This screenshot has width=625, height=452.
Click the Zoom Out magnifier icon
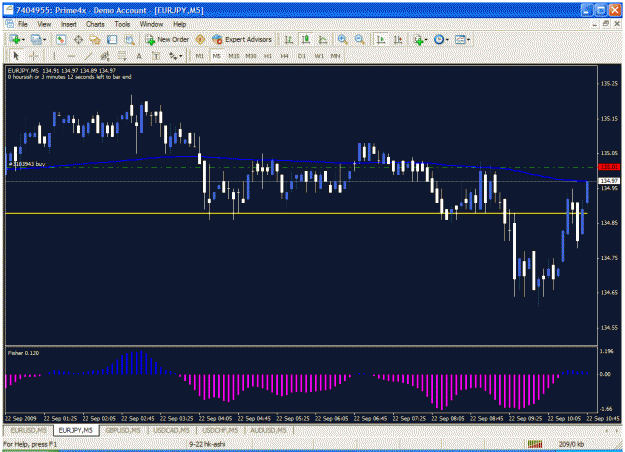(360, 39)
